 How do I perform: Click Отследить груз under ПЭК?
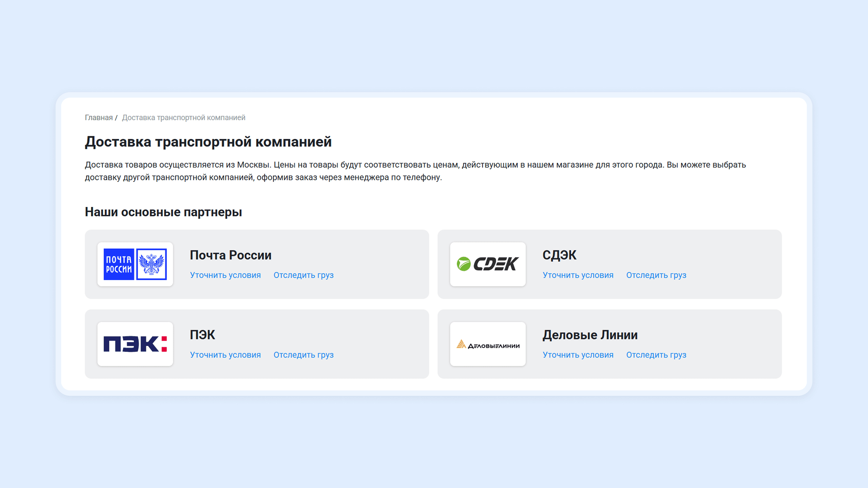click(303, 355)
